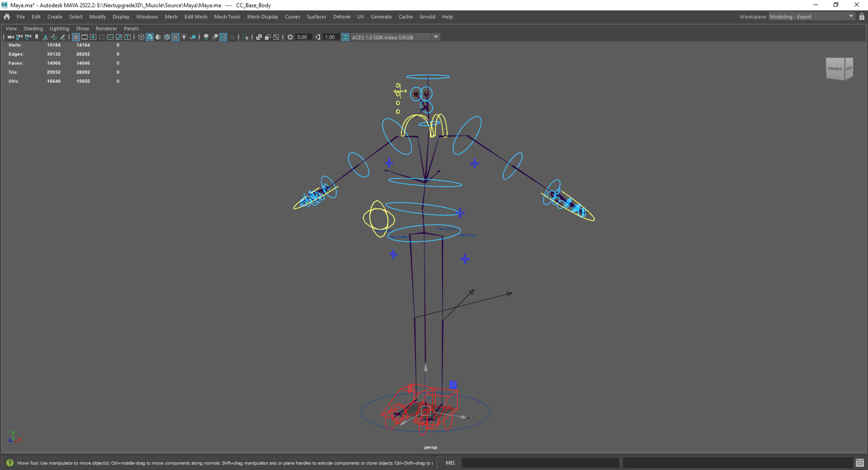Click inside the MEL command line field
868x470 pixels.
[539, 463]
